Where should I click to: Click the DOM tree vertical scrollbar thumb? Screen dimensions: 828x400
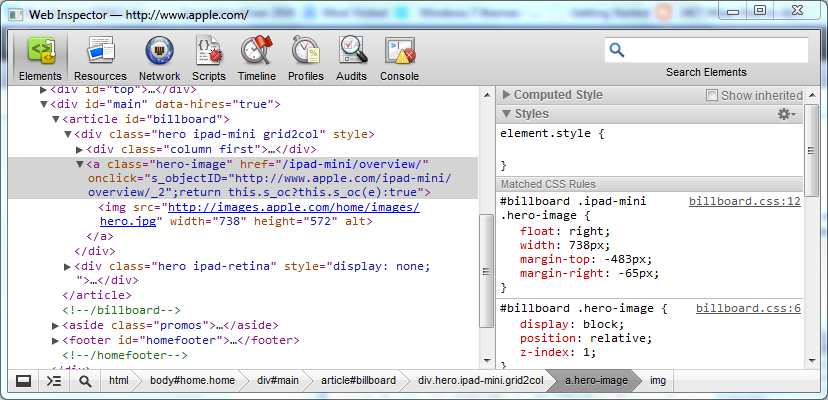[x=487, y=271]
